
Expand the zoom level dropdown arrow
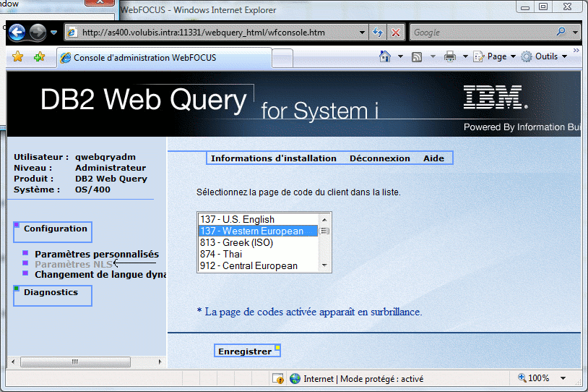[563, 378]
